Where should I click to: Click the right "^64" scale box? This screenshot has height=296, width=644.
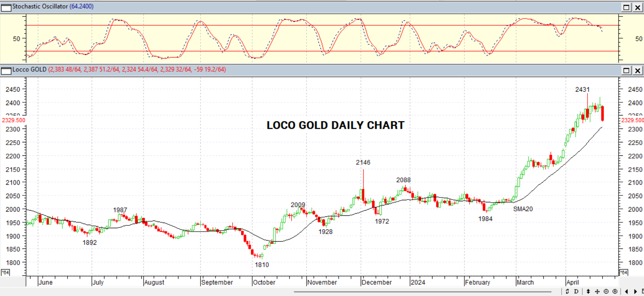coord(623,273)
